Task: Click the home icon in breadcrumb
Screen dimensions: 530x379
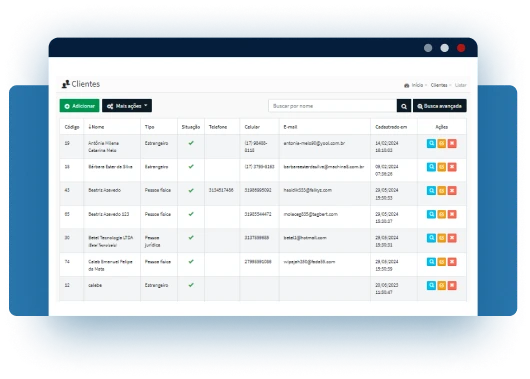Action: tap(407, 85)
